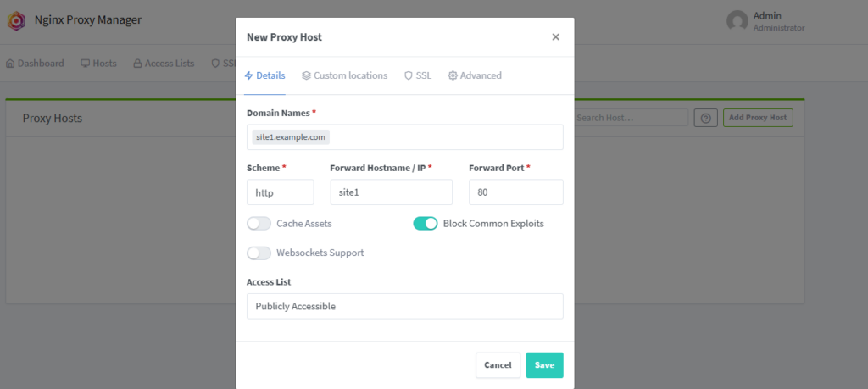Open the Custom locations tab

point(344,75)
